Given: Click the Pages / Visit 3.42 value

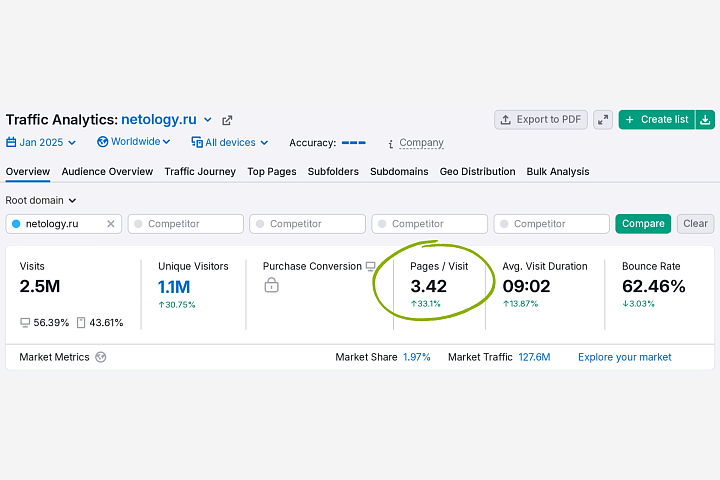Looking at the screenshot, I should 428,286.
